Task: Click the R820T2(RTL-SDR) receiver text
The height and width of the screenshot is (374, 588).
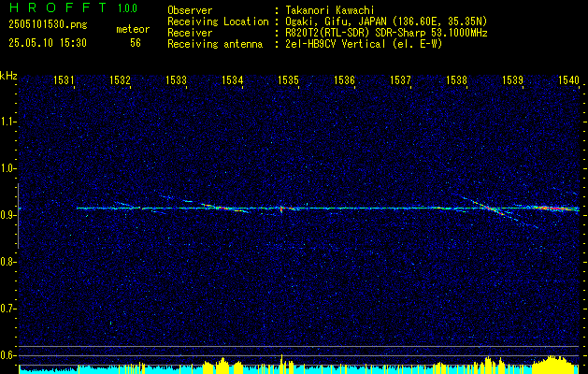Action: 386,33
